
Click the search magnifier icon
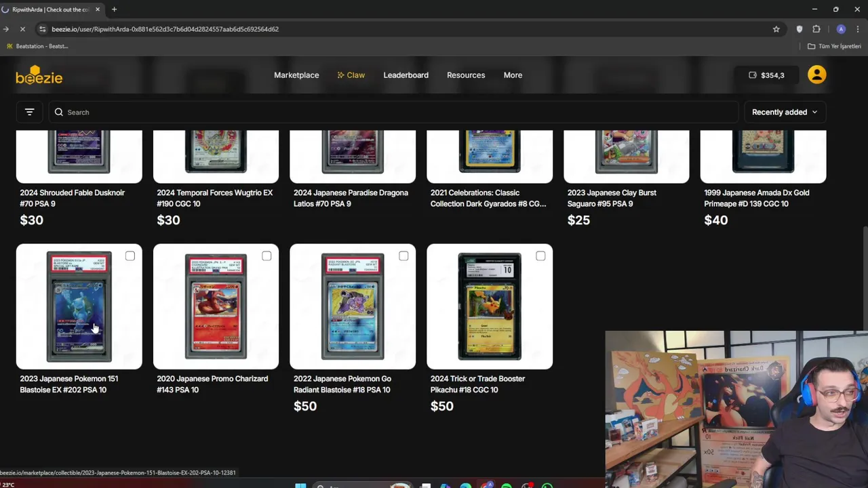[x=59, y=112]
